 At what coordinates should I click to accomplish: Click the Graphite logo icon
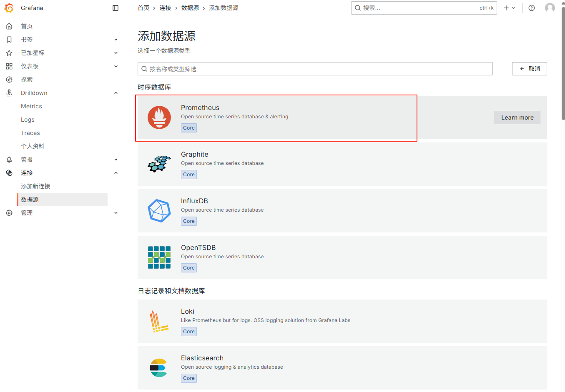tap(159, 164)
